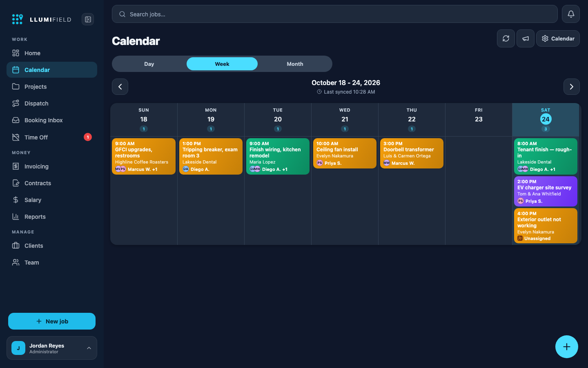Screen dimensions: 588x368
Task: Open notifications bell
Action: [x=571, y=14]
